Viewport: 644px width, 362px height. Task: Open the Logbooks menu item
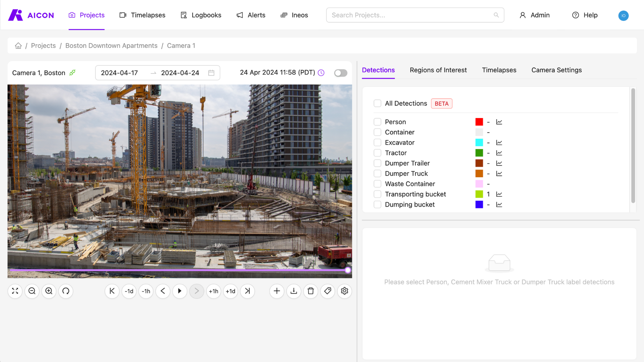point(201,15)
